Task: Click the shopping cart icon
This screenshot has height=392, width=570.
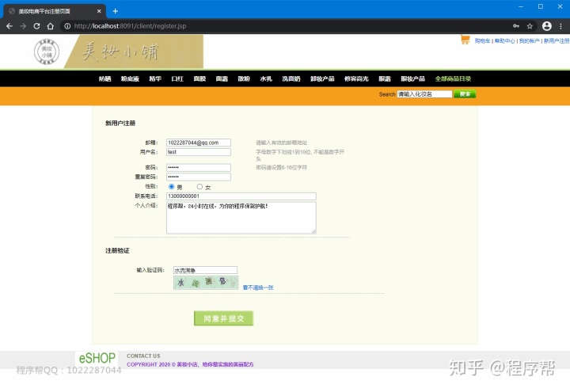Action: [465, 40]
